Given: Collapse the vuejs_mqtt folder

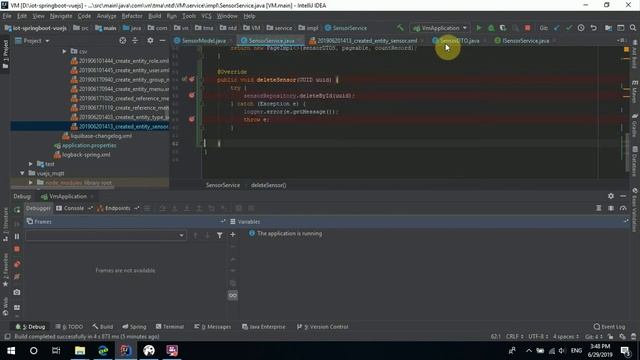Looking at the screenshot, I should click(x=22, y=173).
